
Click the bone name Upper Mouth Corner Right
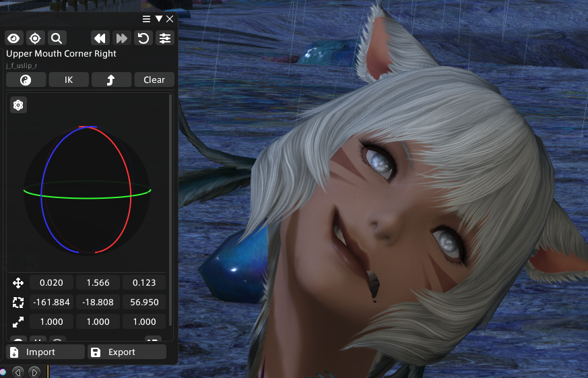[61, 54]
